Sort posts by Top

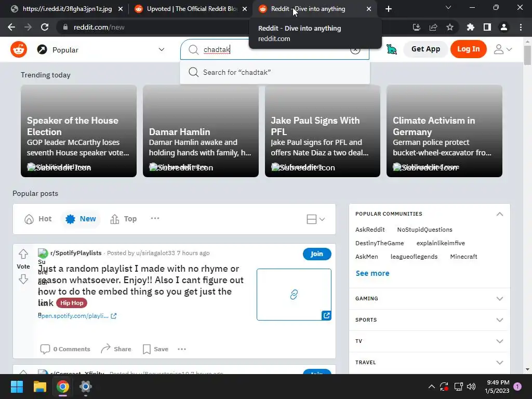click(x=124, y=219)
